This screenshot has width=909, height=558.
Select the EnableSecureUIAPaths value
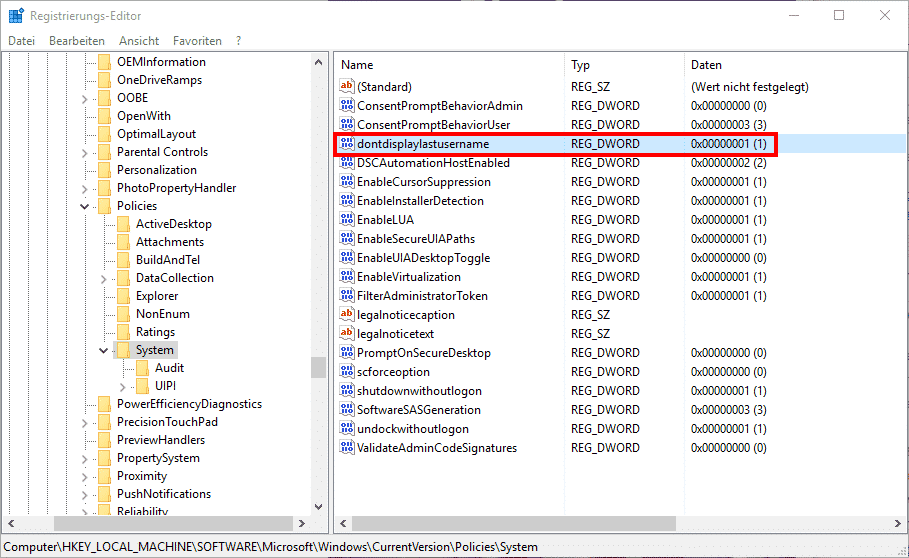[x=416, y=239]
